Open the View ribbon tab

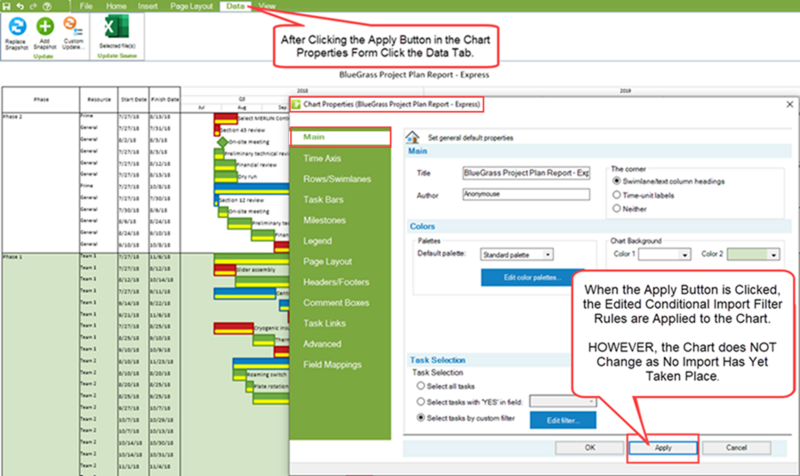(x=267, y=6)
